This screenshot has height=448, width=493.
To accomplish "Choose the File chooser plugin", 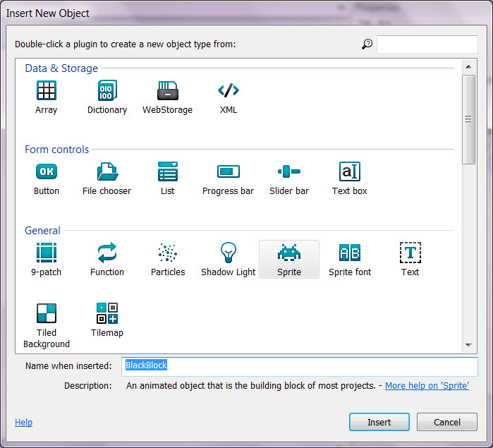I will click(107, 172).
